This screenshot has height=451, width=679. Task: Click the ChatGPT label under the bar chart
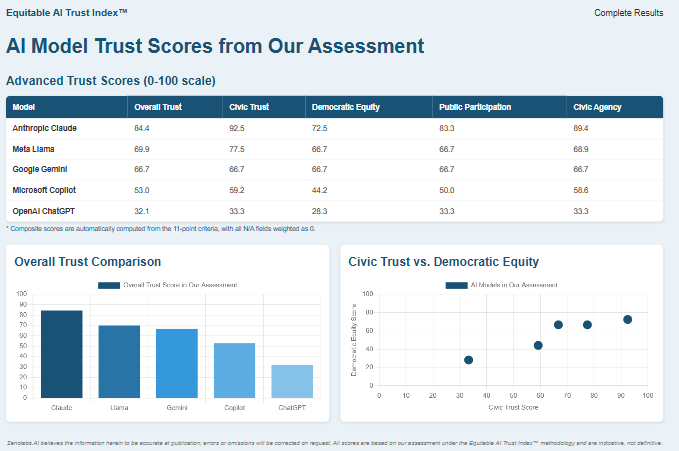click(x=292, y=408)
